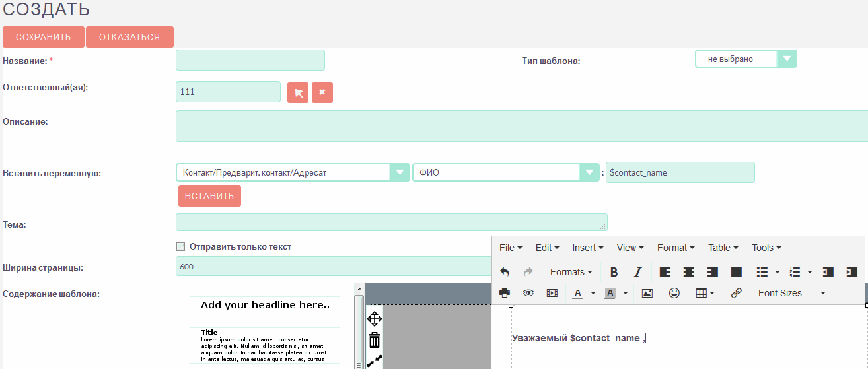Screen dimensions: 868x369
Task: Open the 'ФИО' variable field dropdown
Action: coord(589,173)
